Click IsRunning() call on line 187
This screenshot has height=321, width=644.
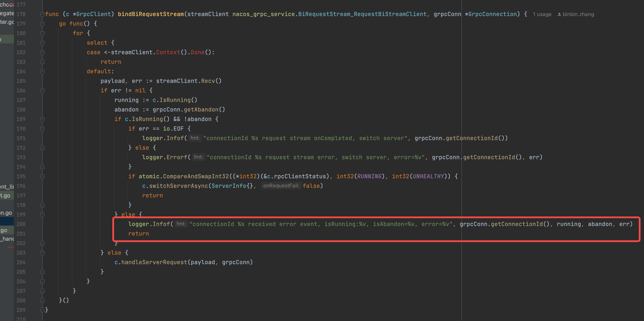point(178,100)
